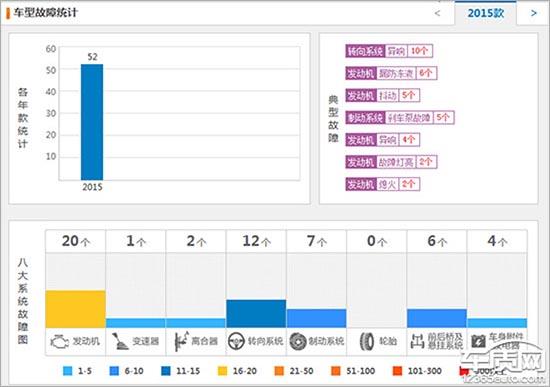
Task: Open the 发动机 漏防冻液 6个 fault tag
Action: [391, 73]
